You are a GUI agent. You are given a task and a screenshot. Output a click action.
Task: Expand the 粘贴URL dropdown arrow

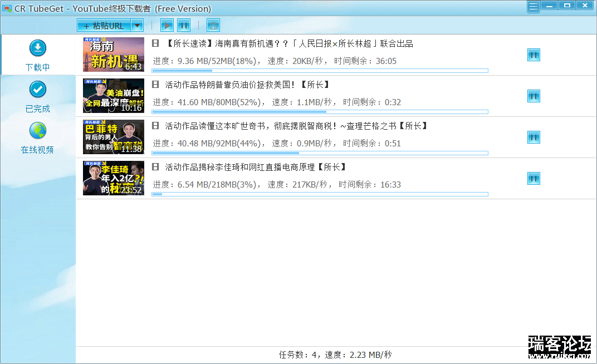tap(137, 26)
